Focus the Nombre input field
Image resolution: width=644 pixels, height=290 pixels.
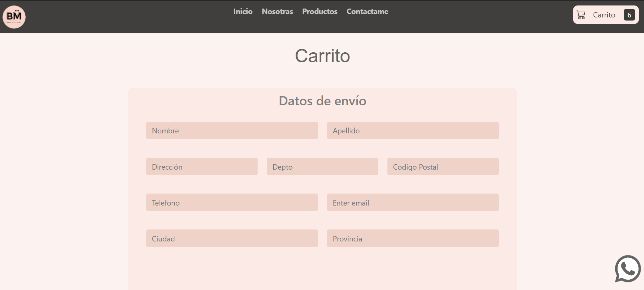point(232,131)
